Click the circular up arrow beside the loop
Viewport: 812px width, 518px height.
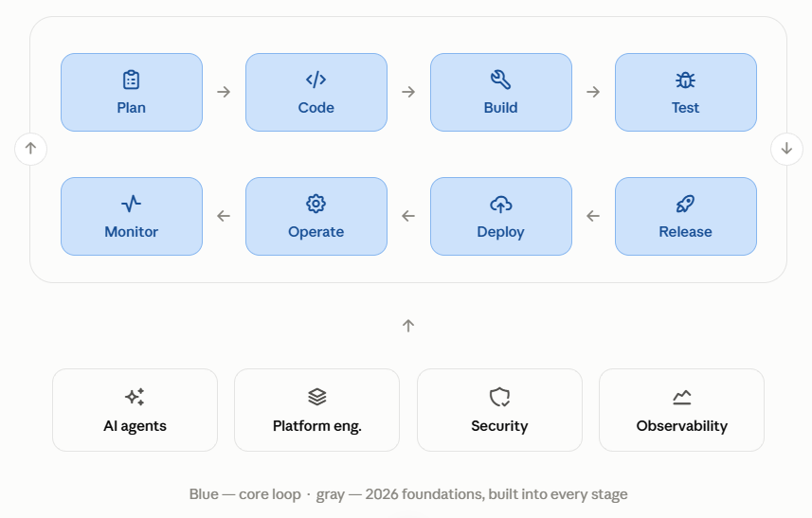pos(30,149)
